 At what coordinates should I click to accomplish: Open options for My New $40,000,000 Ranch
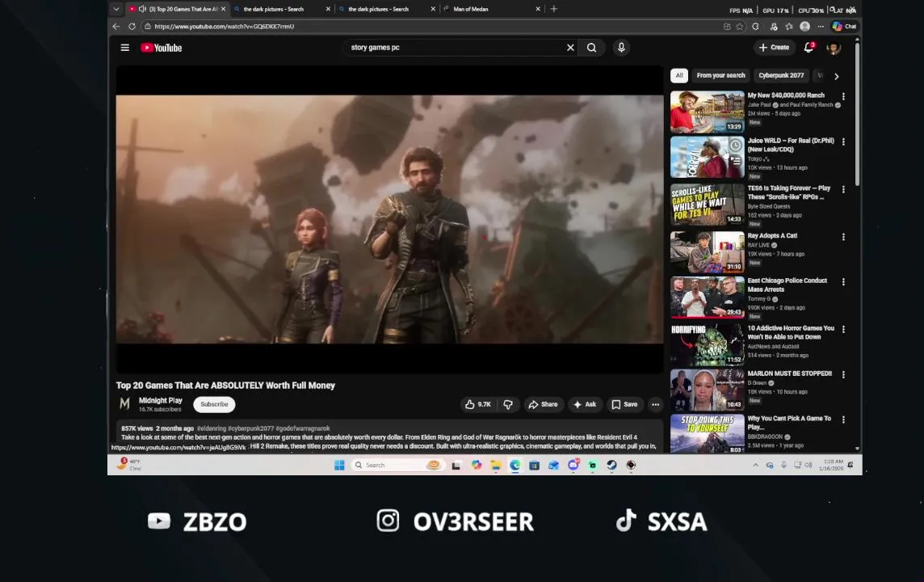(843, 96)
